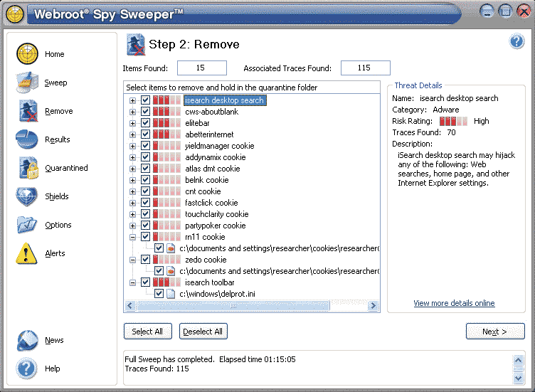The width and height of the screenshot is (535, 392).
Task: Click the Quarantined padlock icon
Action: [x=28, y=168]
